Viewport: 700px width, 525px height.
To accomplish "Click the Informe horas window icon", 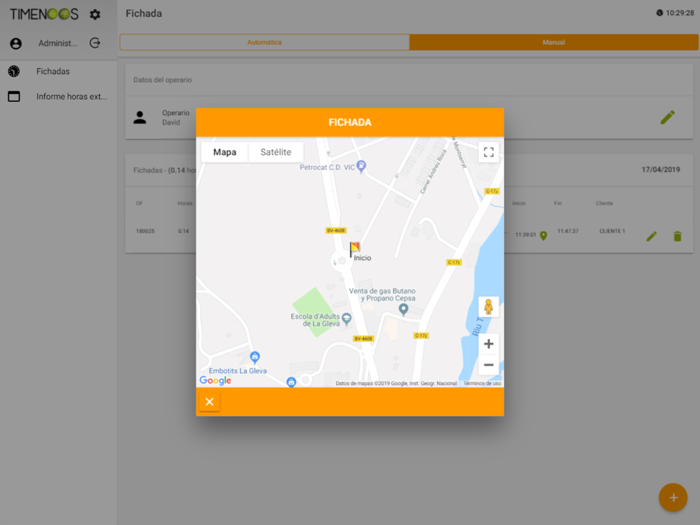I will coord(14,96).
